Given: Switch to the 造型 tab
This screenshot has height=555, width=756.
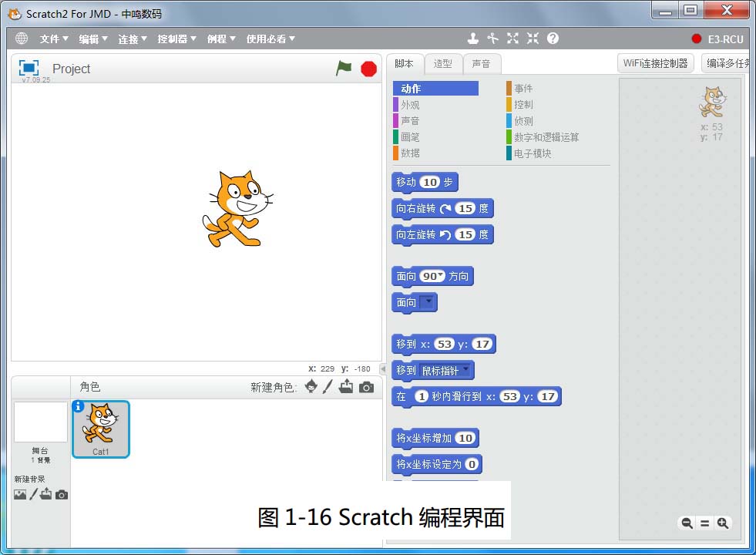Looking at the screenshot, I should (443, 64).
